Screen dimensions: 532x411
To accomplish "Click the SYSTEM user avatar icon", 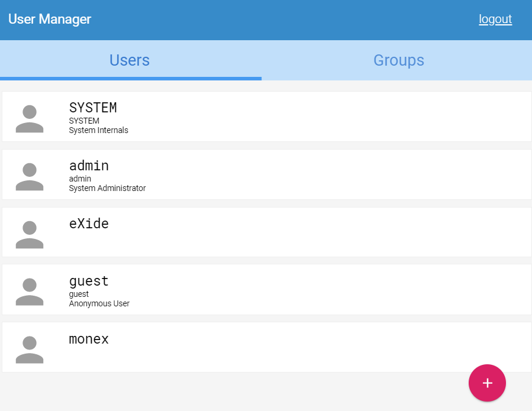I will click(x=30, y=118).
